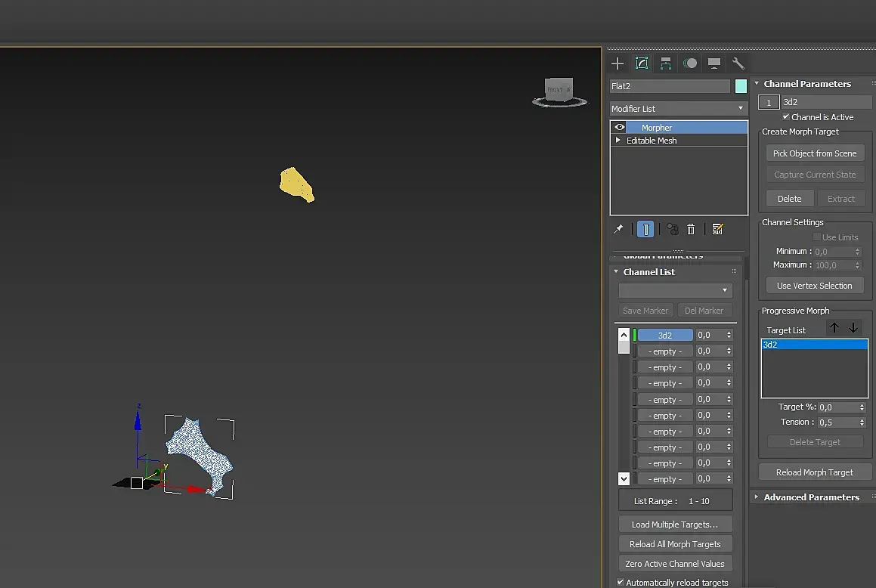Click Capture Current State button

(x=815, y=175)
